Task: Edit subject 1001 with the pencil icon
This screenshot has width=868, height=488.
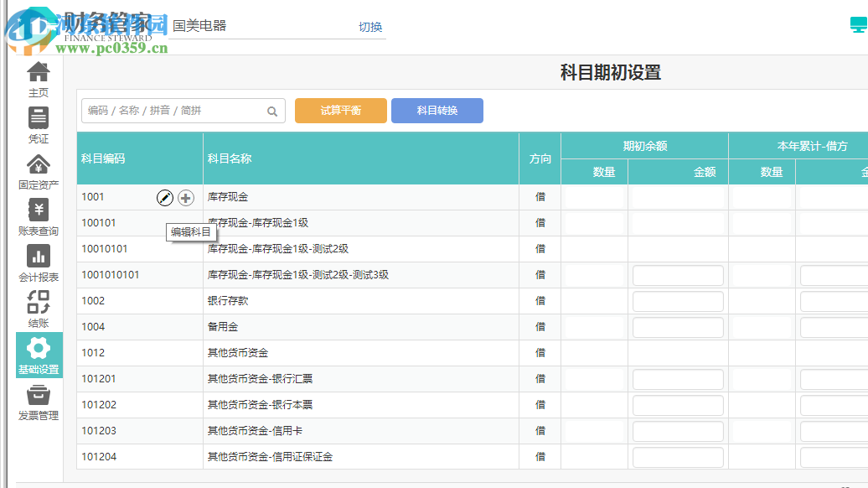Action: coord(164,196)
